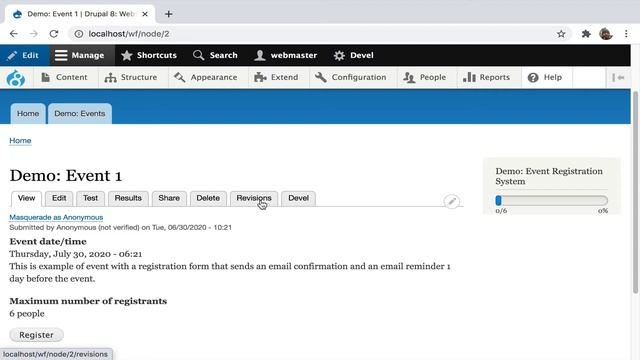Open the Shortcuts star menu
Screen dimensions: 640x360
[x=149, y=55]
